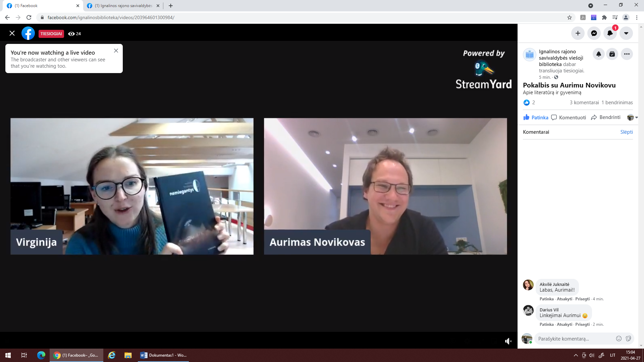The height and width of the screenshot is (362, 644).
Task: Open Messenger from the top bar
Action: point(594,33)
